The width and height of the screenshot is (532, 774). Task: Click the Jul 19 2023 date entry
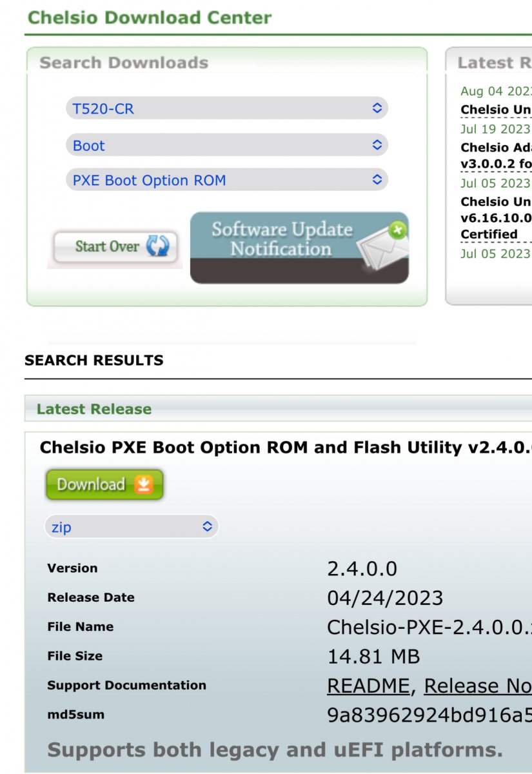pyautogui.click(x=495, y=129)
